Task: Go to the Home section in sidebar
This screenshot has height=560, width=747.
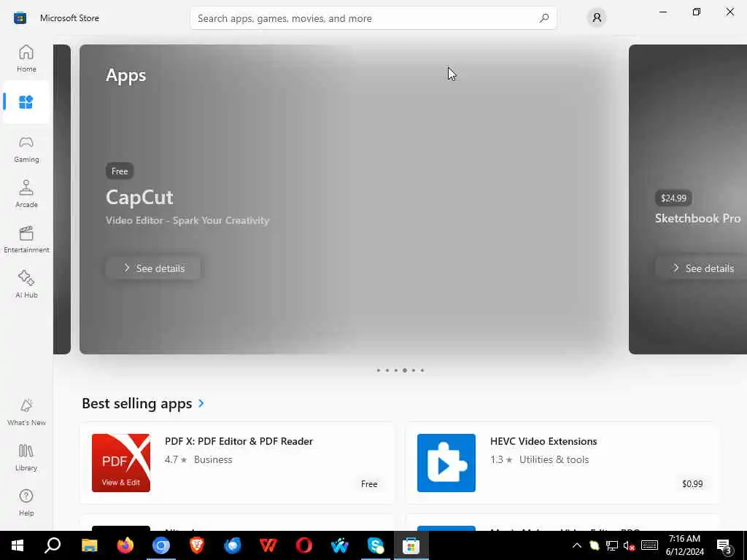Action: click(26, 58)
